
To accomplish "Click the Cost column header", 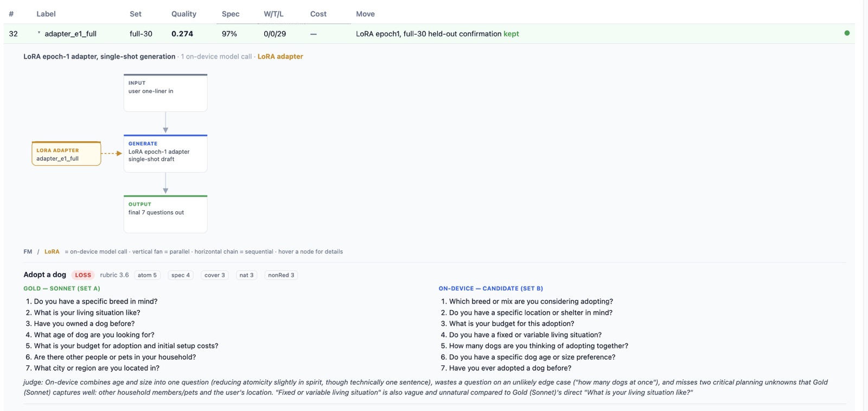I will point(318,14).
